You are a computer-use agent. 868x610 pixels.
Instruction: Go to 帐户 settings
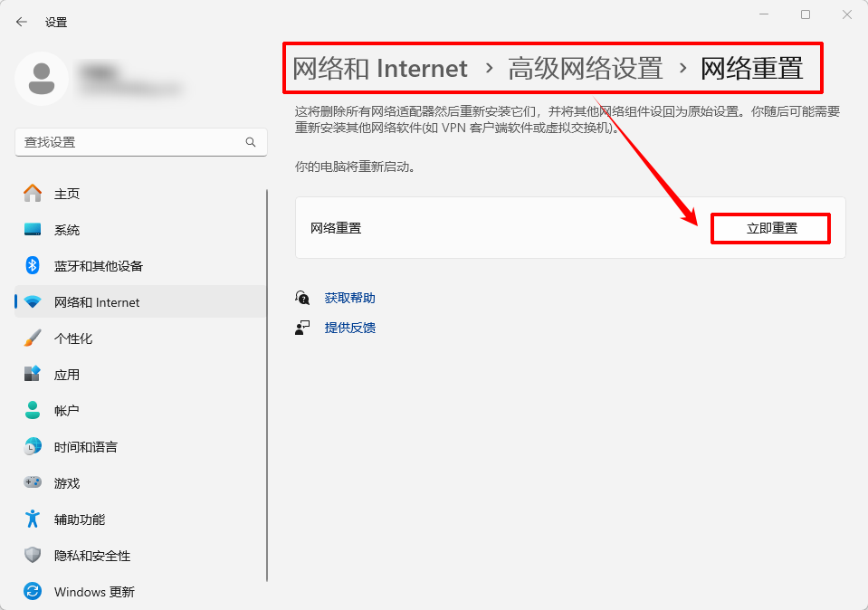point(140,411)
